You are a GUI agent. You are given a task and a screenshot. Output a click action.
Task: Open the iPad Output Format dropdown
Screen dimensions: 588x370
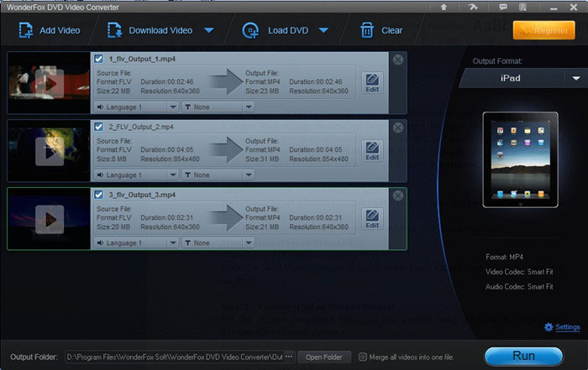click(576, 78)
